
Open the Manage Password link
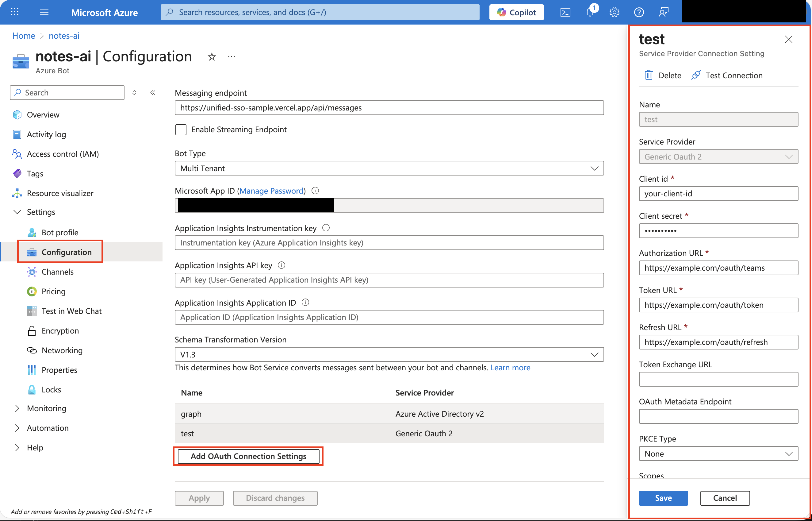(271, 191)
